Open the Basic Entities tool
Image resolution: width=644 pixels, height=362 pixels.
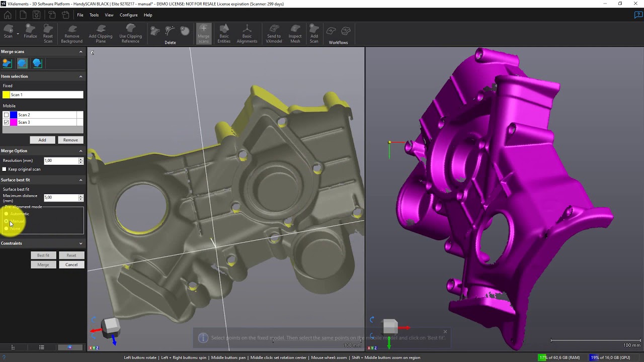coord(224,32)
